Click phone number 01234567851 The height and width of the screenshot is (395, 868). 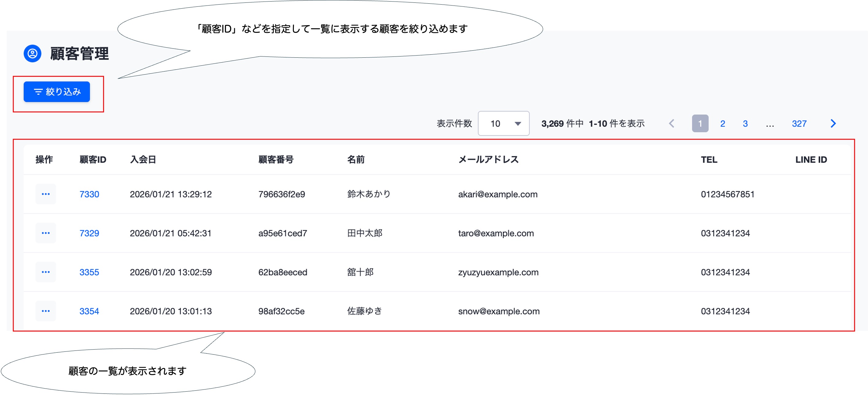(x=727, y=194)
